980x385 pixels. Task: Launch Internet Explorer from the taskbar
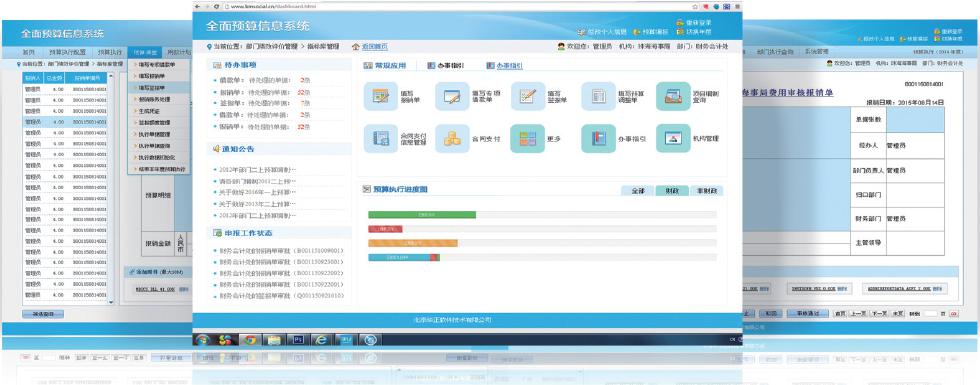pyautogui.click(x=321, y=340)
